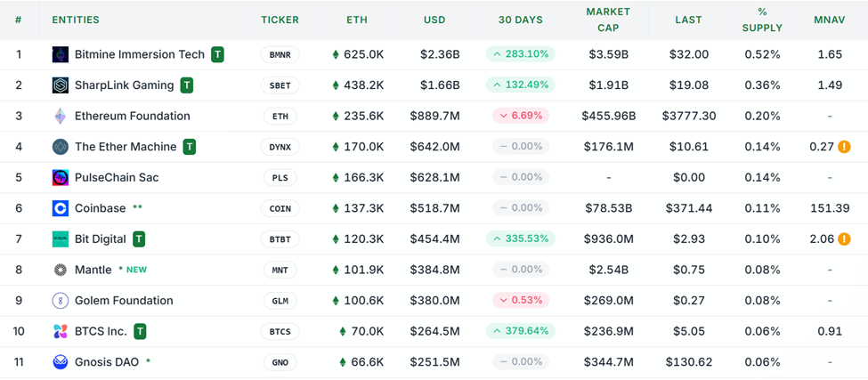Open The Ether Machine entity link
Screen dimensions: 868x380
pyautogui.click(x=126, y=147)
